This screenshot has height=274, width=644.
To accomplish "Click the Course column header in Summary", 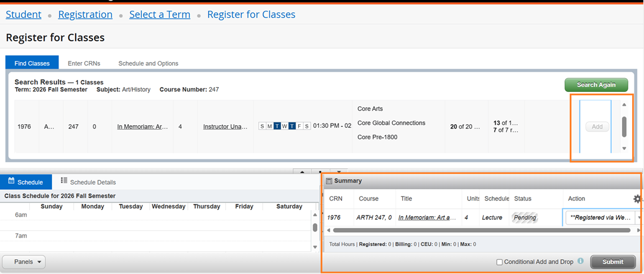I will 369,199.
